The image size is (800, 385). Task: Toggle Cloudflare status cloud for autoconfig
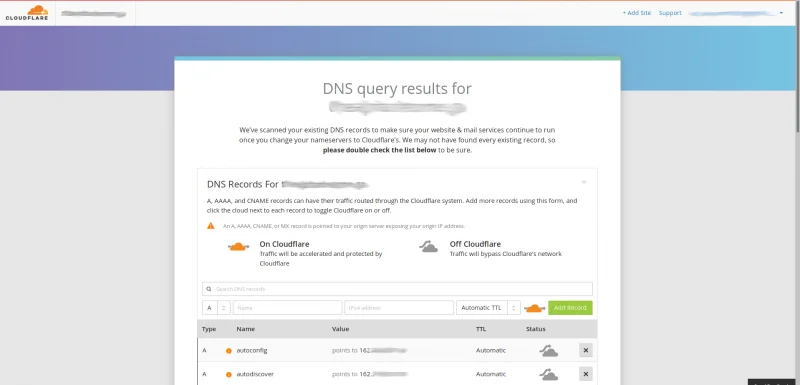pos(548,350)
